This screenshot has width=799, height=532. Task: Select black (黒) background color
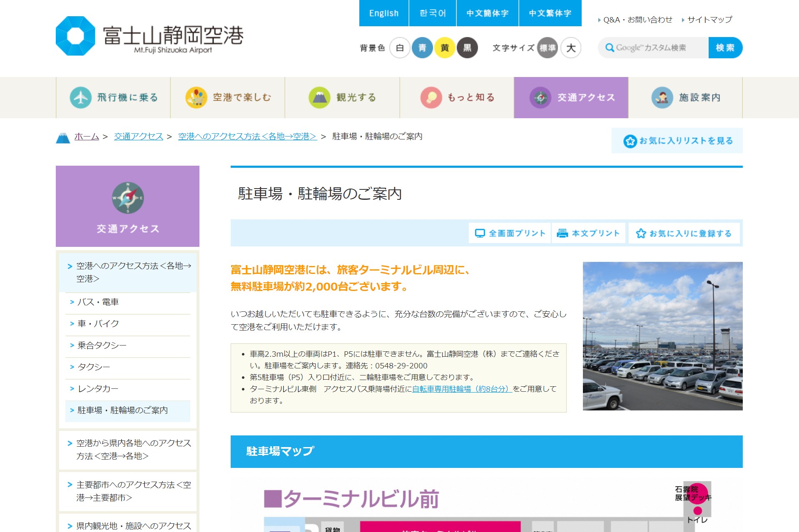467,48
